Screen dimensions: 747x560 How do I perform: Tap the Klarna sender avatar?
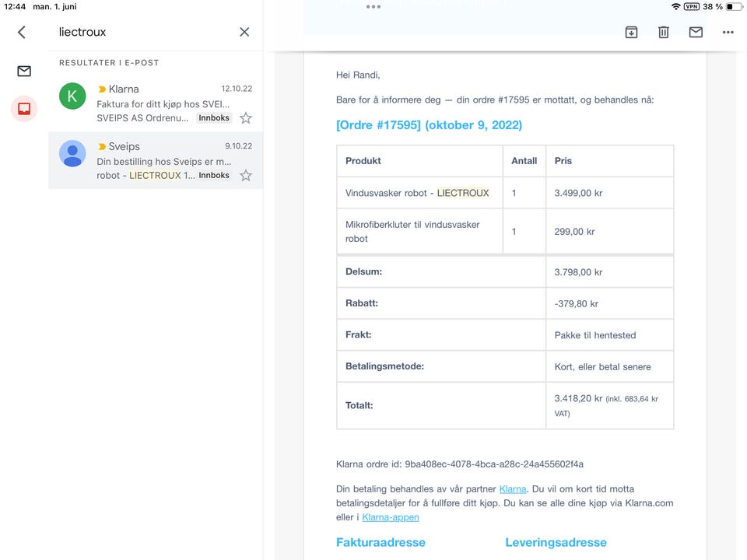click(x=72, y=96)
